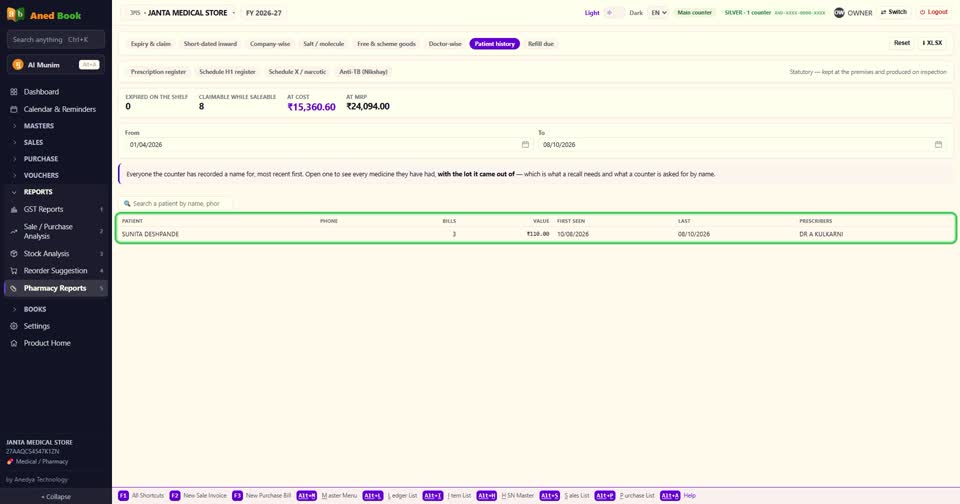
Task: Open the To date calendar icon
Action: point(938,145)
